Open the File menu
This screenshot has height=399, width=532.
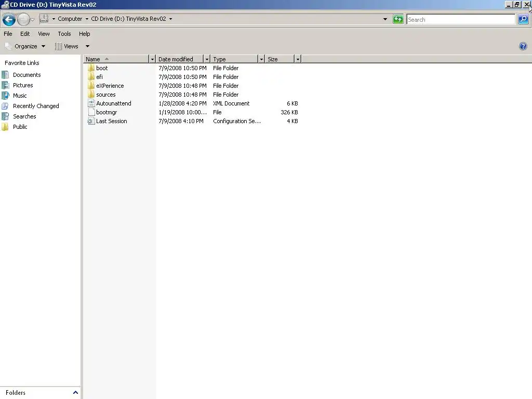pos(8,34)
